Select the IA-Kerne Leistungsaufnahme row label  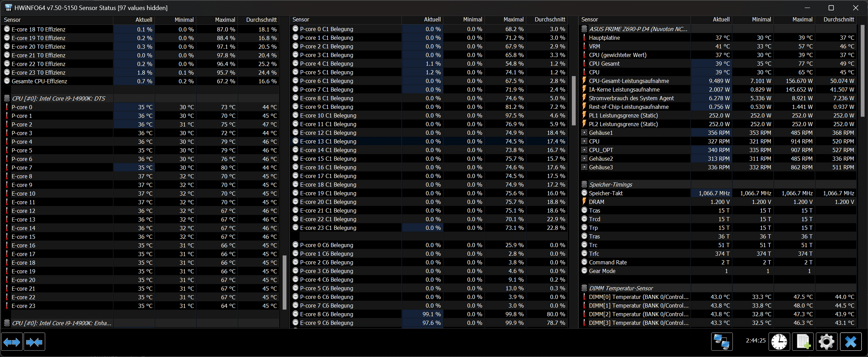point(624,90)
